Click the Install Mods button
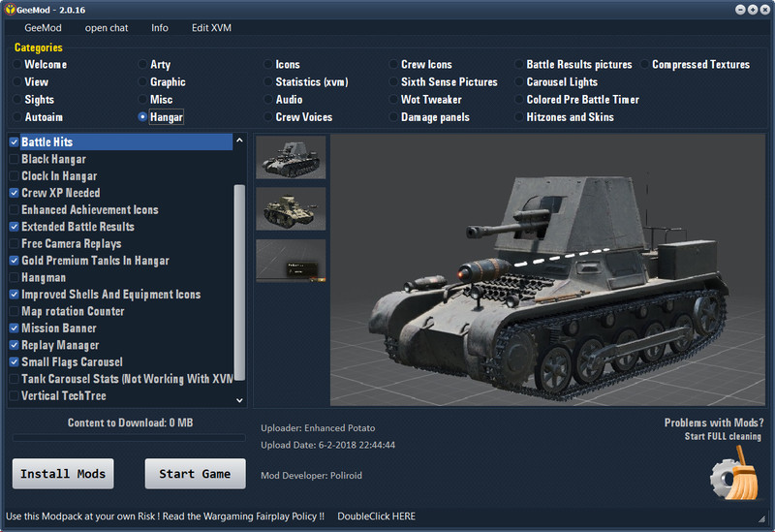775x532 pixels. (63, 474)
